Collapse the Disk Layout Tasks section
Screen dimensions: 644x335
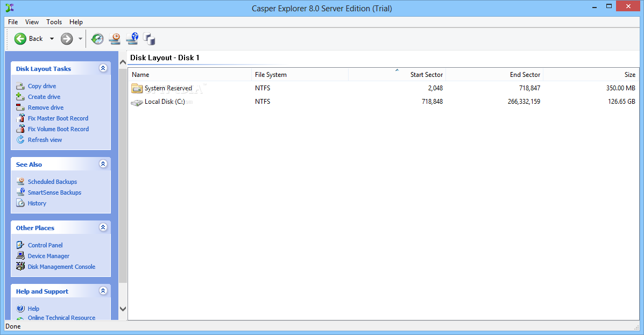pyautogui.click(x=103, y=68)
